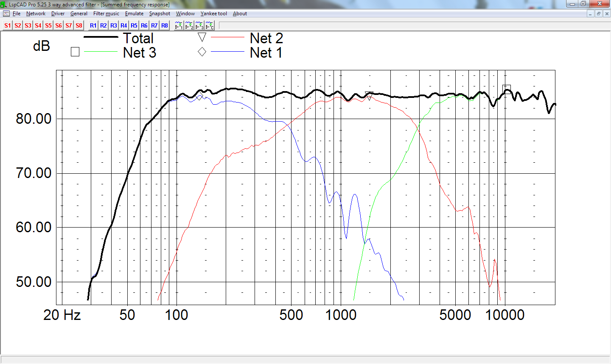This screenshot has width=611, height=364.
Task: Select the network 3 filter icon
Action: pyautogui.click(x=199, y=25)
